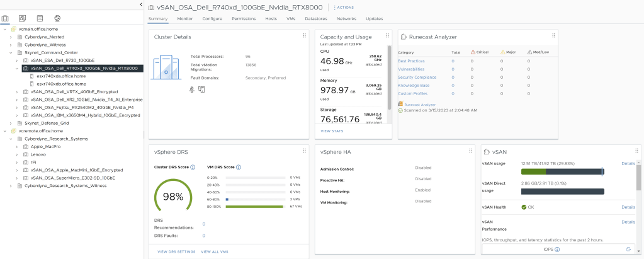Open the Runecast Analyzer link below the table
Image resolution: width=644 pixels, height=259 pixels.
pyautogui.click(x=420, y=105)
